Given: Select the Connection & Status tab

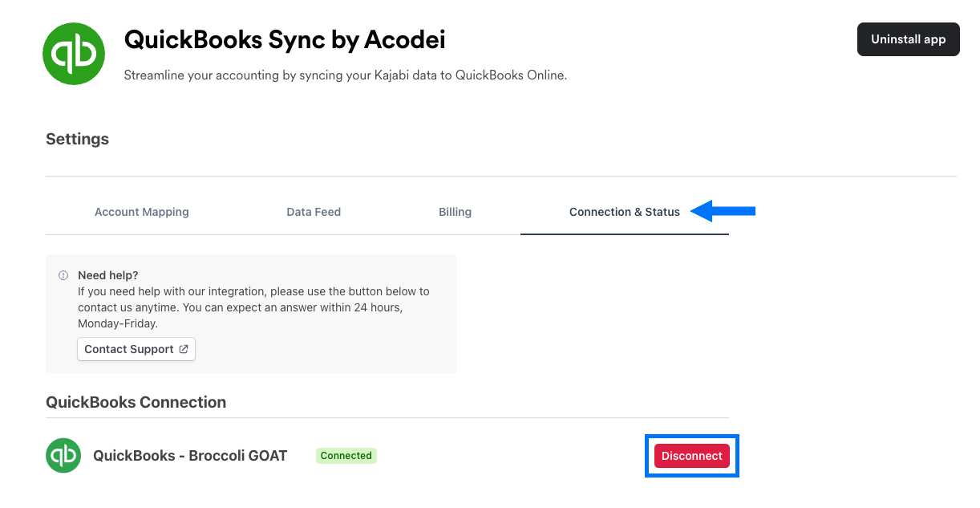Looking at the screenshot, I should click(625, 212).
